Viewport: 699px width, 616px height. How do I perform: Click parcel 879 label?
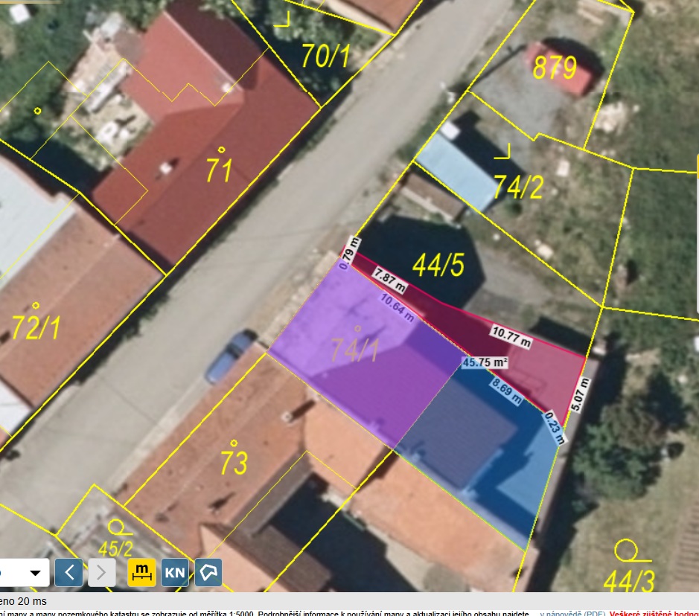[555, 68]
